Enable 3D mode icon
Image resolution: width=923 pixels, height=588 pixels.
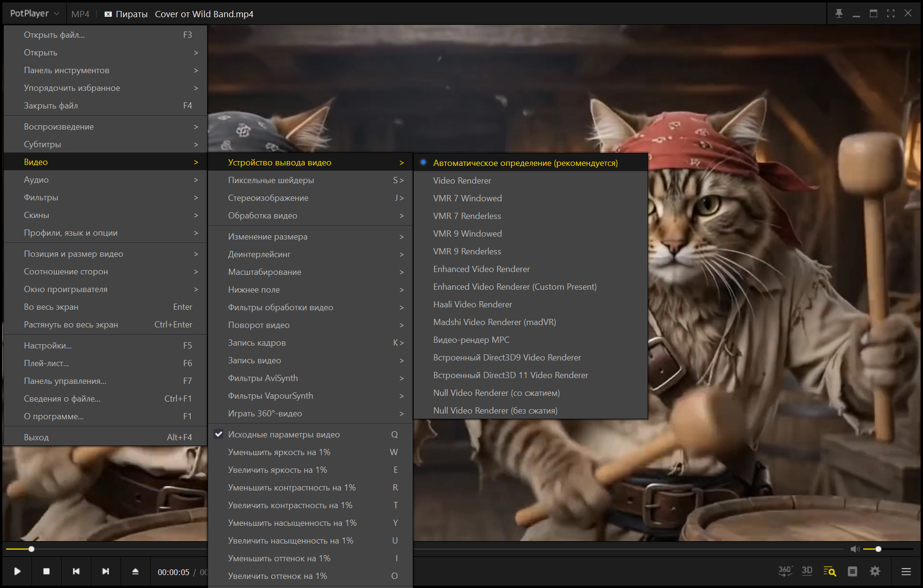point(807,571)
